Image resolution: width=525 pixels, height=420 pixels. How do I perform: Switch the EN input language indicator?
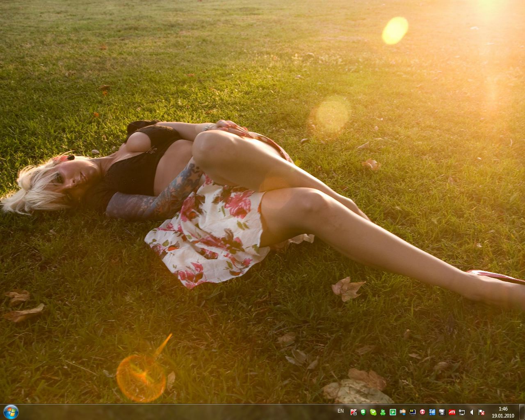[x=340, y=411]
